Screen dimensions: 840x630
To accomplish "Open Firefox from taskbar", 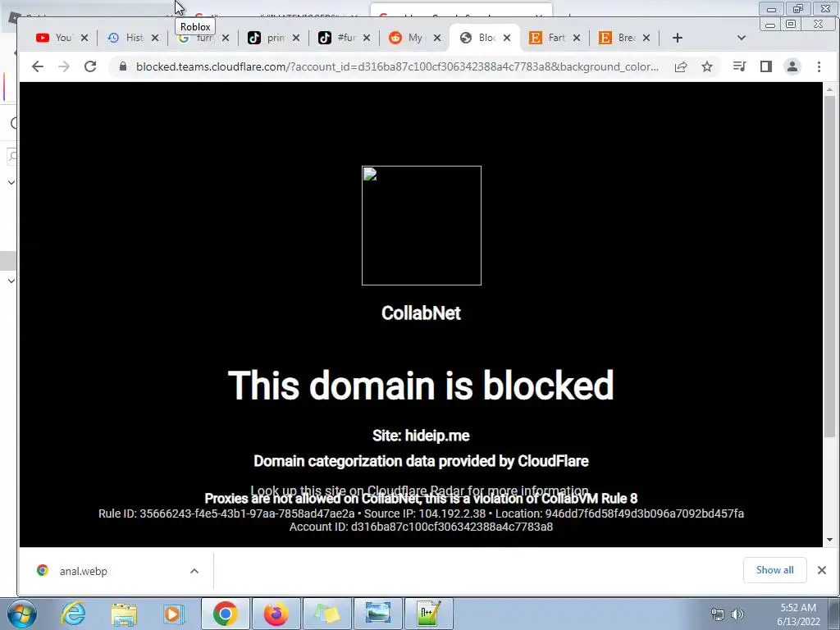I will point(276,614).
